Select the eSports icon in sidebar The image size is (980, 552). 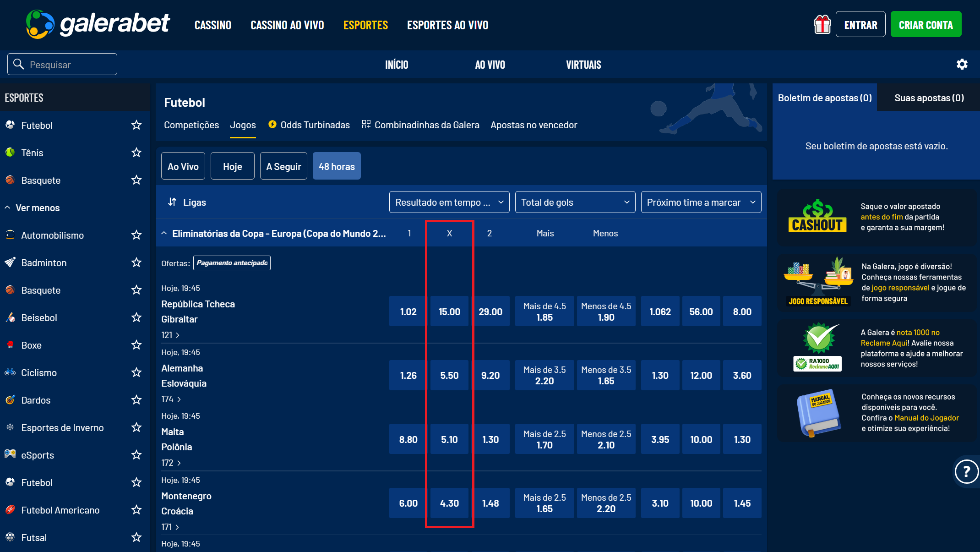[10, 455]
